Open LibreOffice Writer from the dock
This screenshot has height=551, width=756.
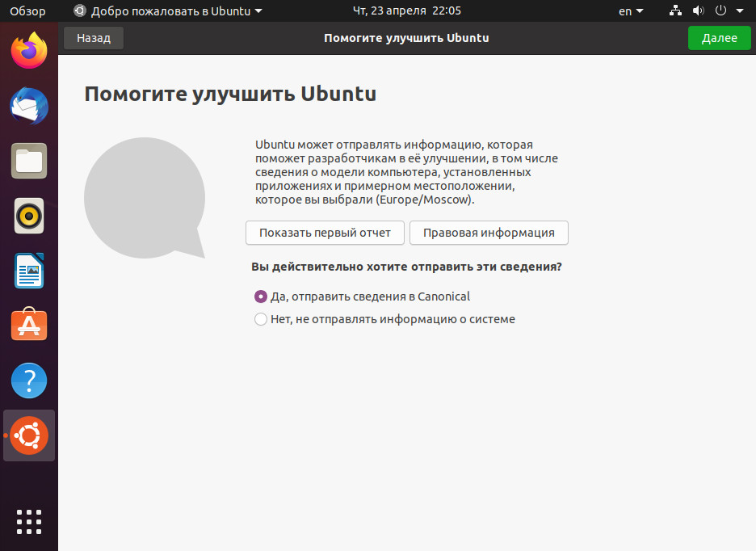29,271
